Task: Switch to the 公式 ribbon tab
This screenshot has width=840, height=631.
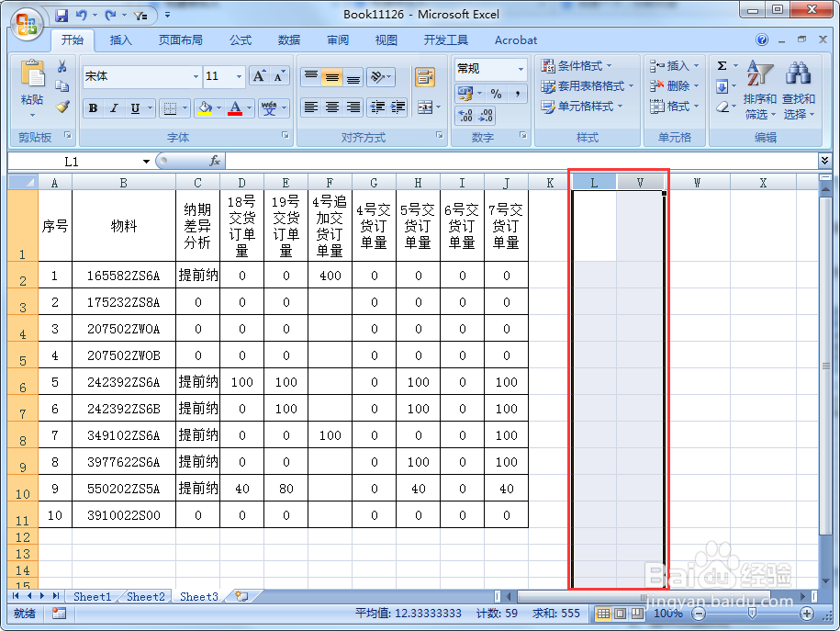Action: [241, 40]
